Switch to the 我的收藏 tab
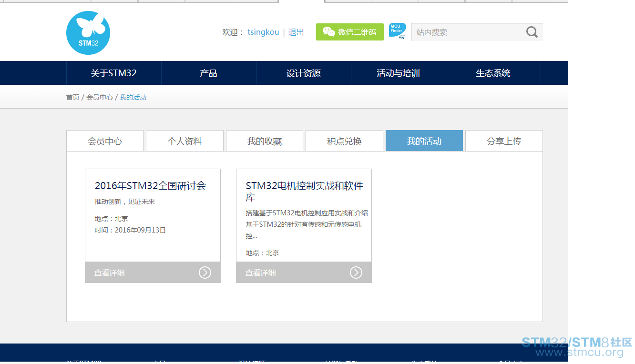This screenshot has height=364, width=635. (265, 141)
